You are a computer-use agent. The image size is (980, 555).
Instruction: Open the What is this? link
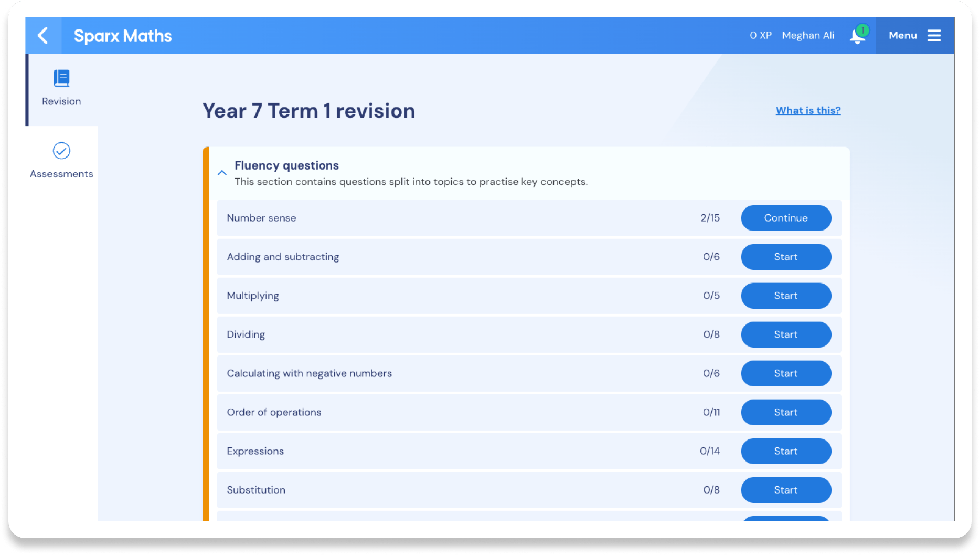pos(808,110)
